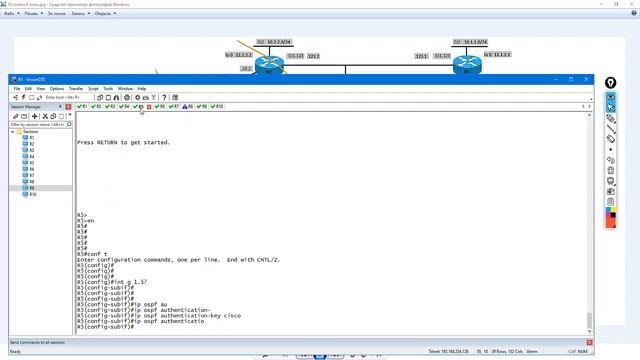Switch to the R6 session tab
The height and width of the screenshot is (360, 640).
click(x=160, y=107)
